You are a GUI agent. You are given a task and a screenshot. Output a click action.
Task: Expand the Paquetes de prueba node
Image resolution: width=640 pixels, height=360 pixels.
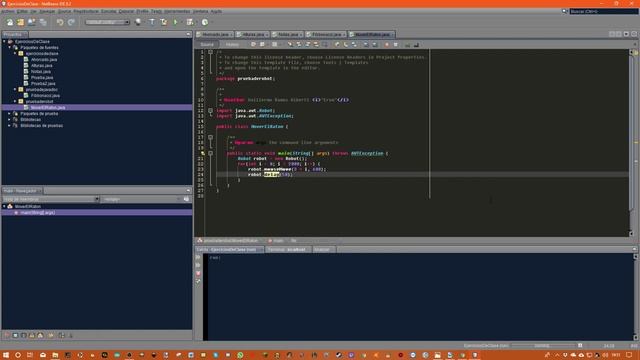click(x=10, y=113)
